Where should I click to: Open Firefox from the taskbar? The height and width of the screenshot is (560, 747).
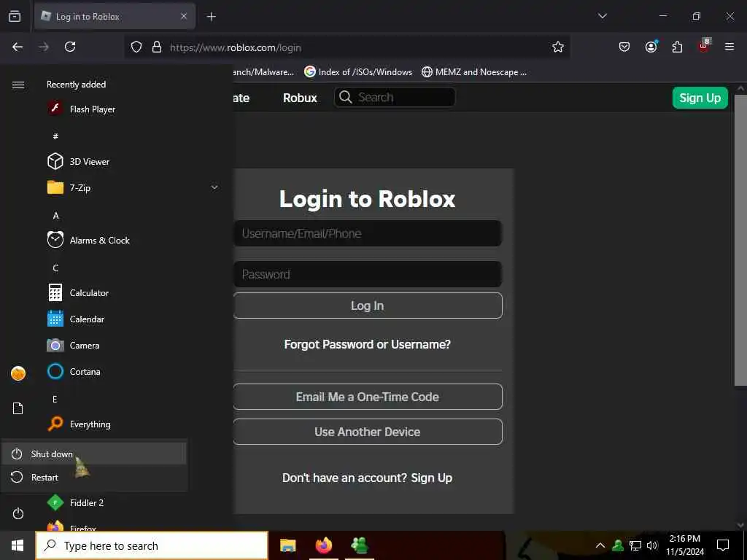(324, 545)
